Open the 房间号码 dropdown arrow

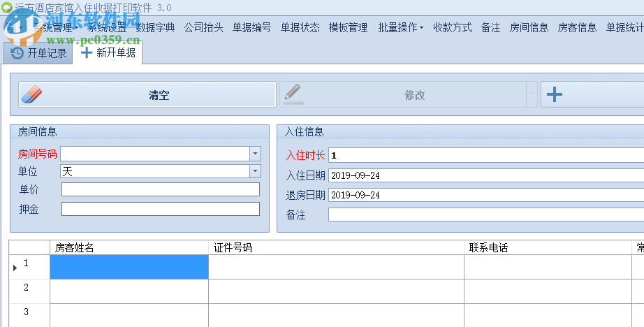coord(255,154)
